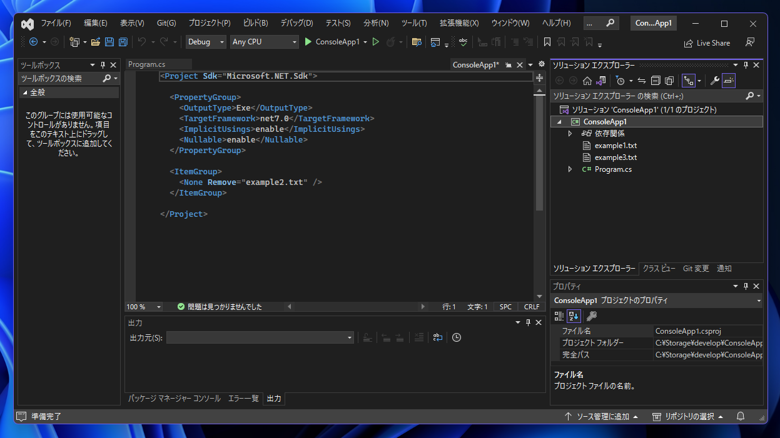Select example3.txt in Solution Explorer

[615, 157]
